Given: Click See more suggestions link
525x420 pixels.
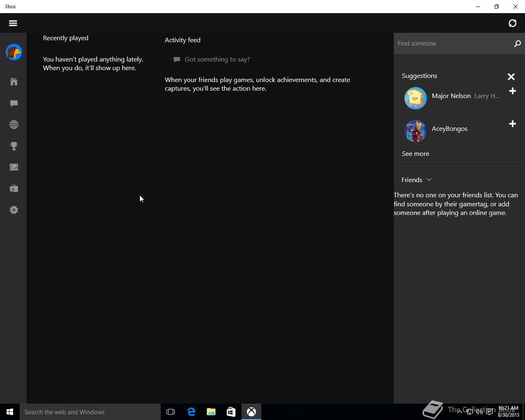Looking at the screenshot, I should tap(415, 154).
